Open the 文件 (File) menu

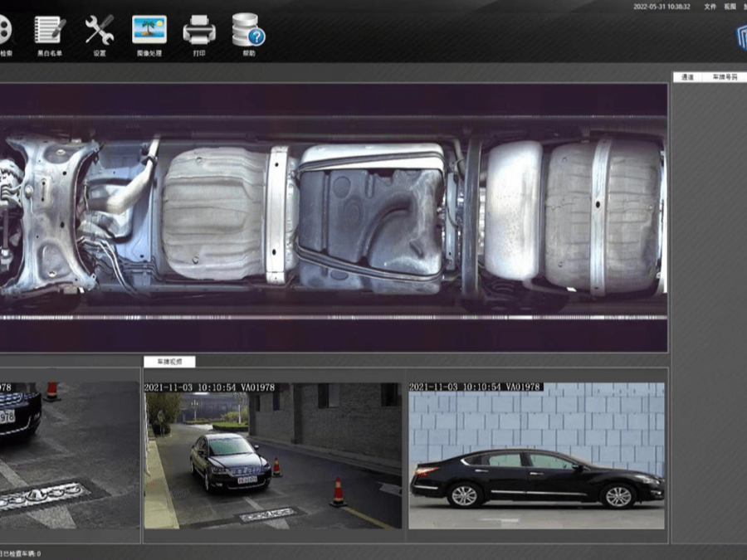710,7
